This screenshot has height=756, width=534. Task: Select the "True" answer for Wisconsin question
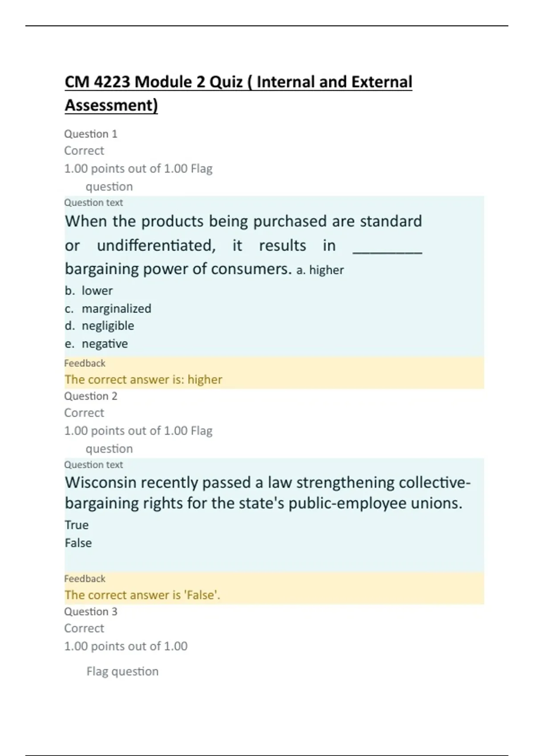tap(77, 525)
